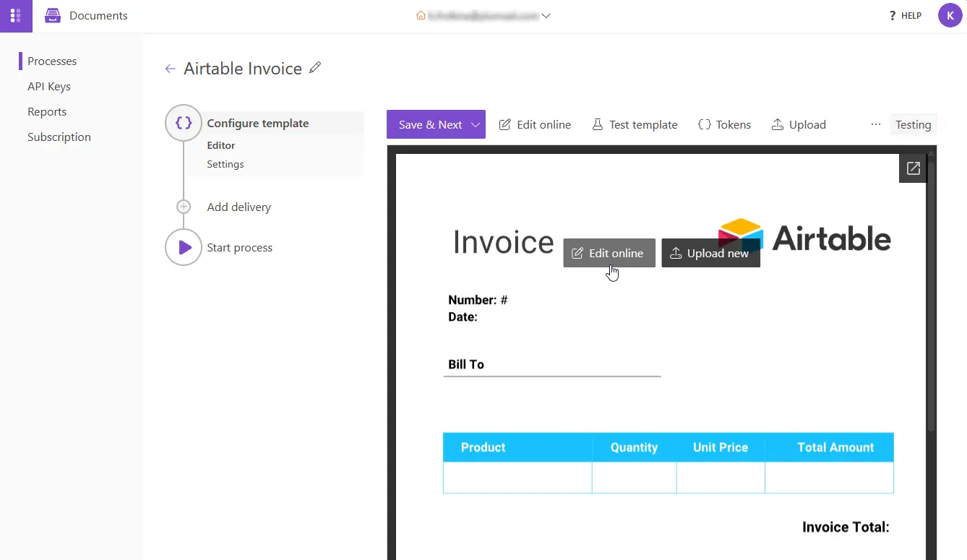Click the Configure template braces step icon

pyautogui.click(x=184, y=123)
